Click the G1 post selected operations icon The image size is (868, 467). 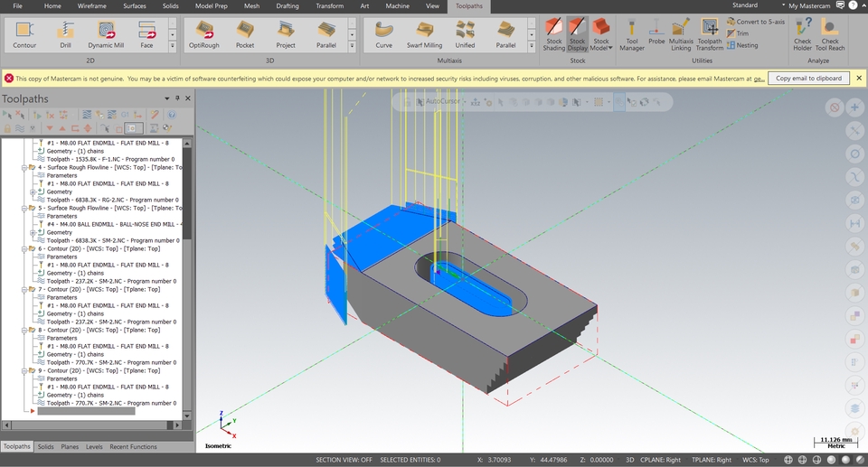tap(125, 115)
